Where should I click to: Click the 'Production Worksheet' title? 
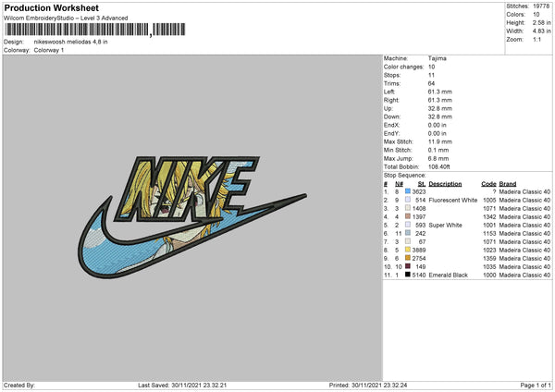click(x=51, y=7)
